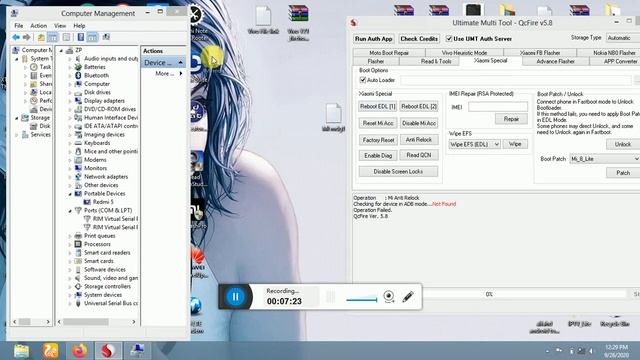Toggle the Auto Loader checkbox
The width and height of the screenshot is (640, 360).
(363, 80)
